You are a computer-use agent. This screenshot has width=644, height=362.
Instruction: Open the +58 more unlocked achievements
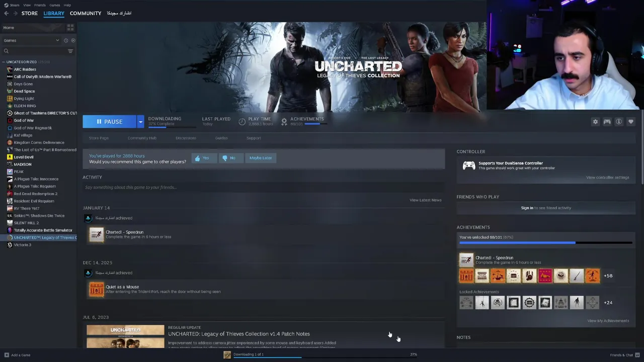(x=608, y=276)
